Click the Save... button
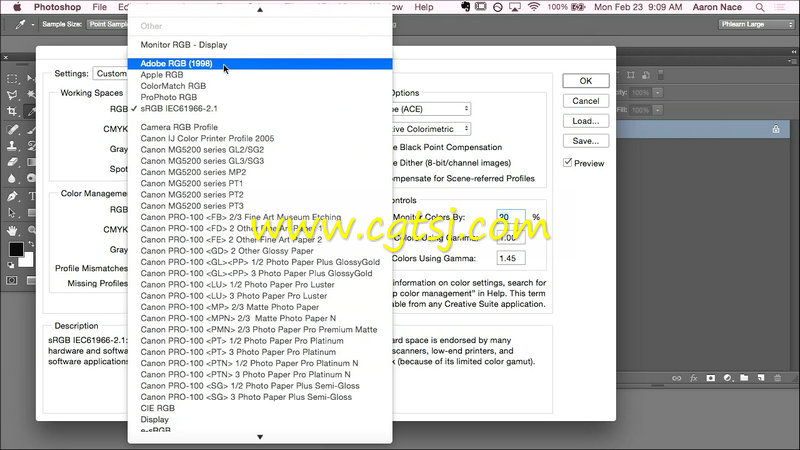The height and width of the screenshot is (450, 800). click(x=586, y=141)
